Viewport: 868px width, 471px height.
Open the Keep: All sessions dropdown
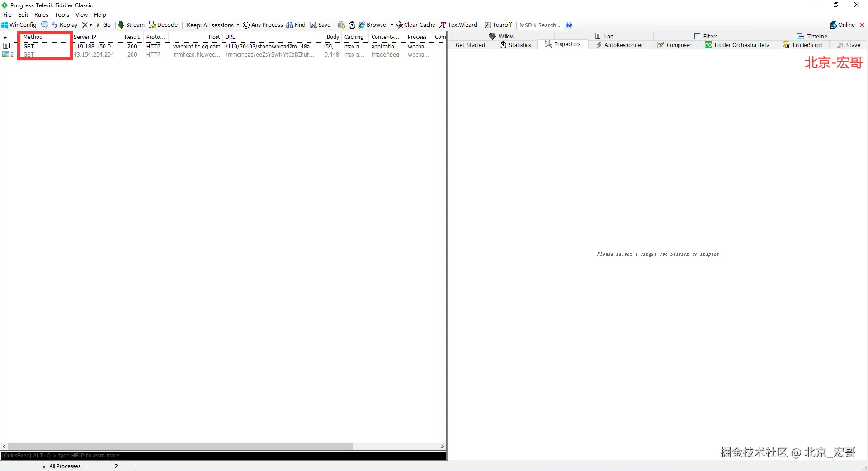212,25
